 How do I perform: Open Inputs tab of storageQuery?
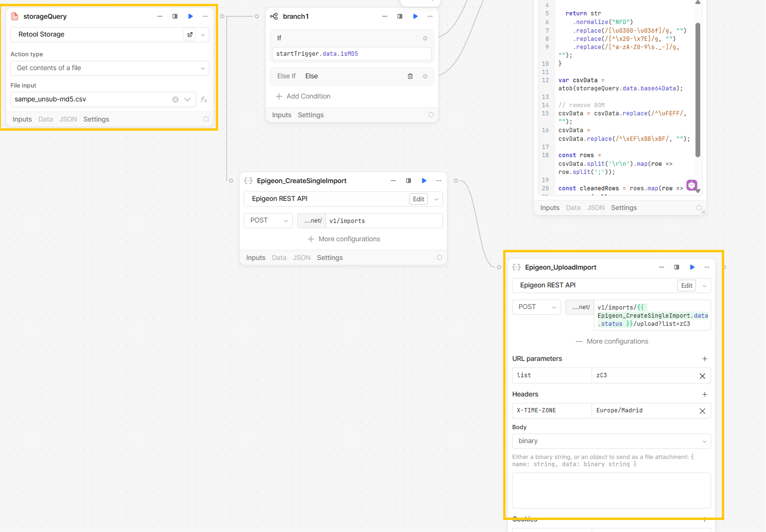[22, 120]
